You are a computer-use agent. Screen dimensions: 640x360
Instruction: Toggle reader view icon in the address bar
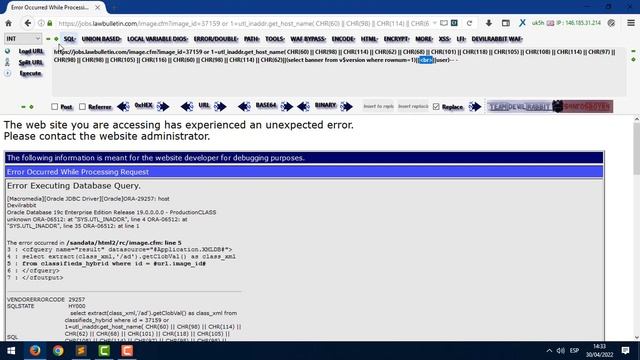tap(444, 23)
